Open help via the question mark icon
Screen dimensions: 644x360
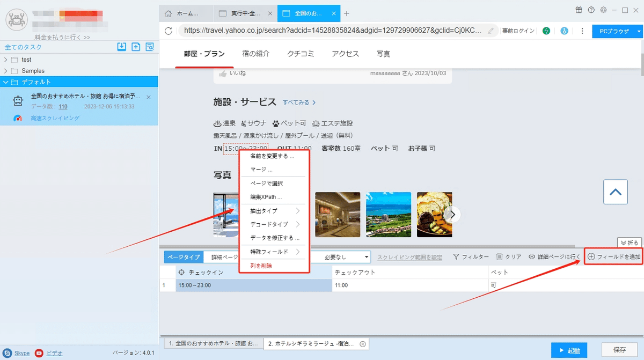coord(591,10)
